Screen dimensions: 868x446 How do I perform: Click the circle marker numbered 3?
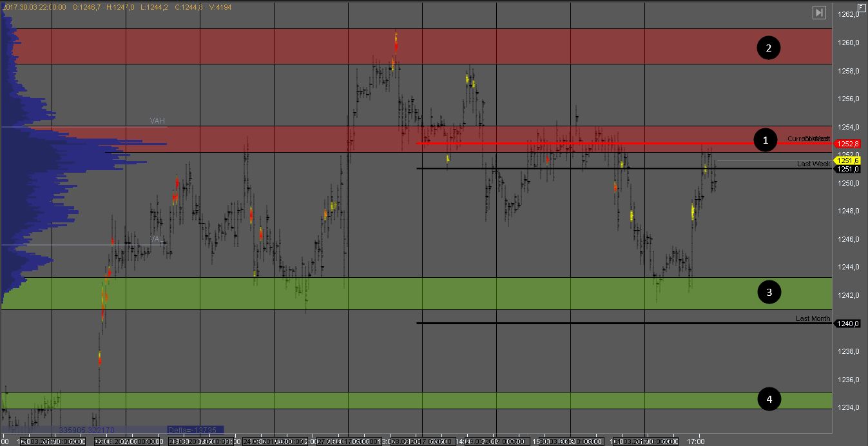point(769,293)
